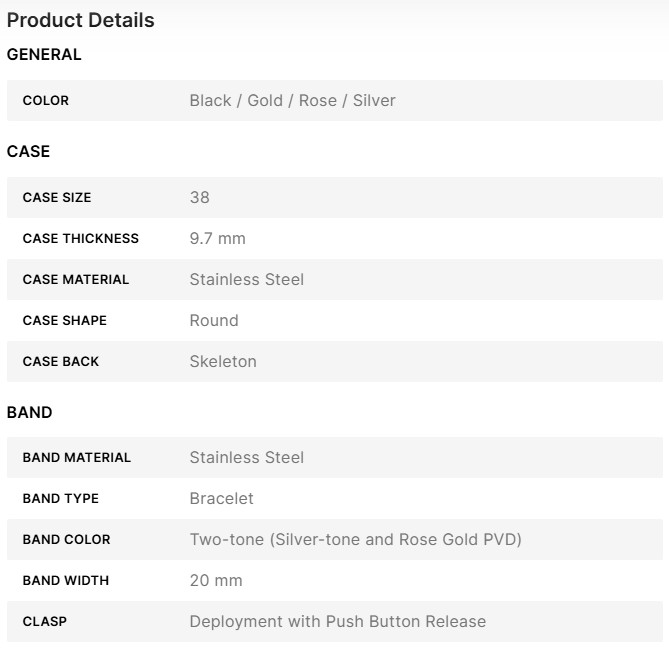Click the BAND section header
This screenshot has width=669, height=652.
(x=30, y=413)
